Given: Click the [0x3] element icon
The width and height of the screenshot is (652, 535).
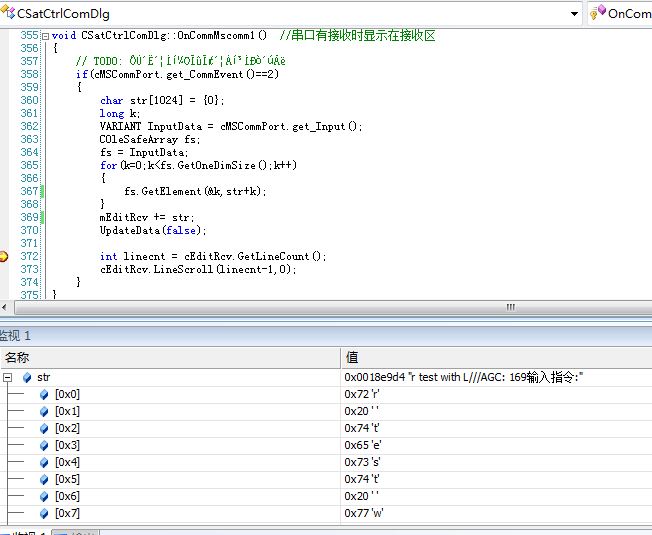Looking at the screenshot, I should [44, 446].
